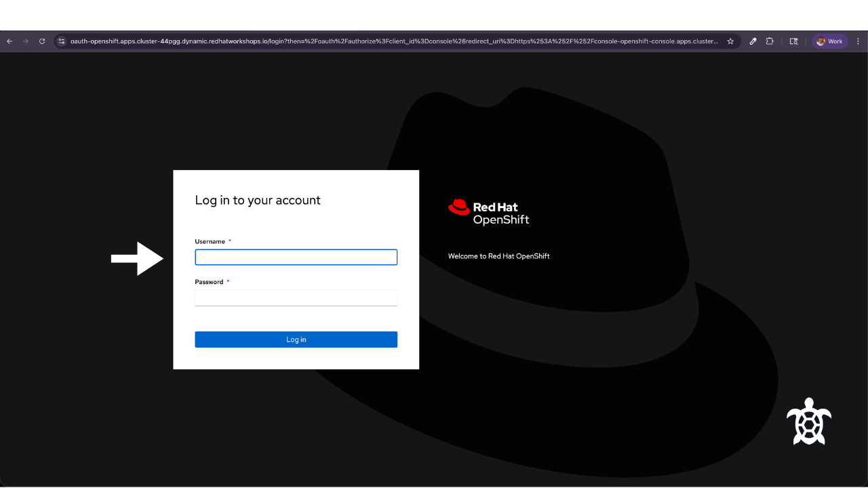
Task: Submit with the Log in button
Action: [x=296, y=340]
